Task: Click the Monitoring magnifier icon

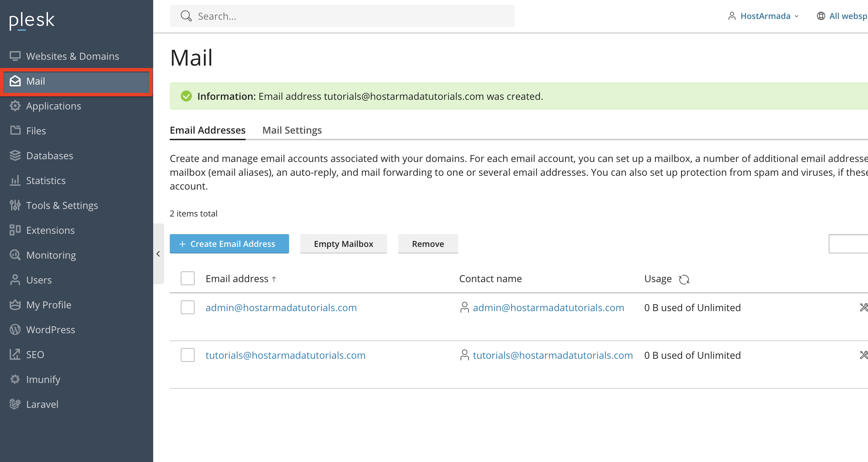Action: click(15, 255)
